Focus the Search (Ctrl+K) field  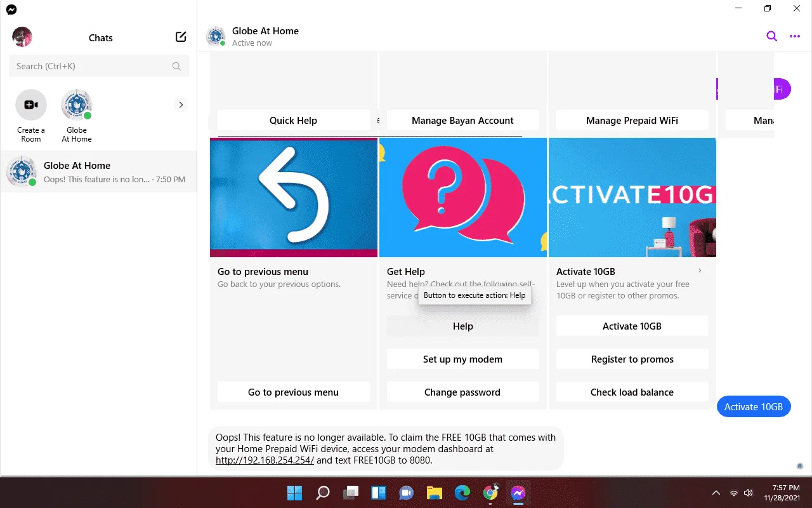click(x=99, y=66)
